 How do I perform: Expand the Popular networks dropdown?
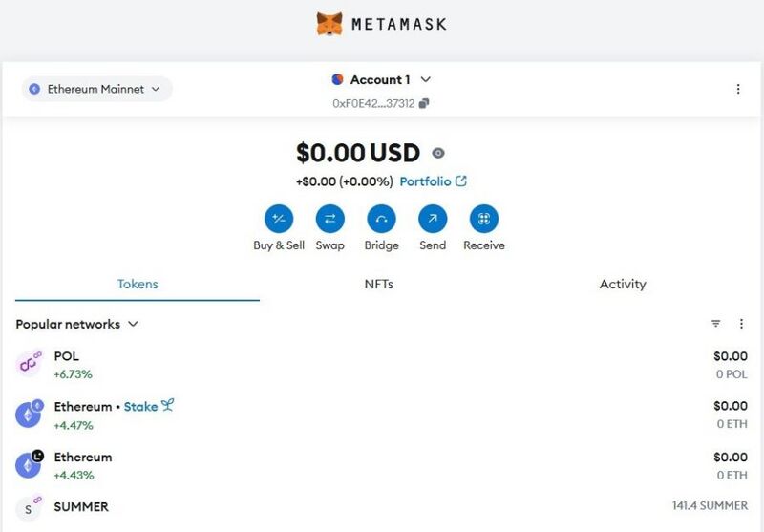(76, 324)
